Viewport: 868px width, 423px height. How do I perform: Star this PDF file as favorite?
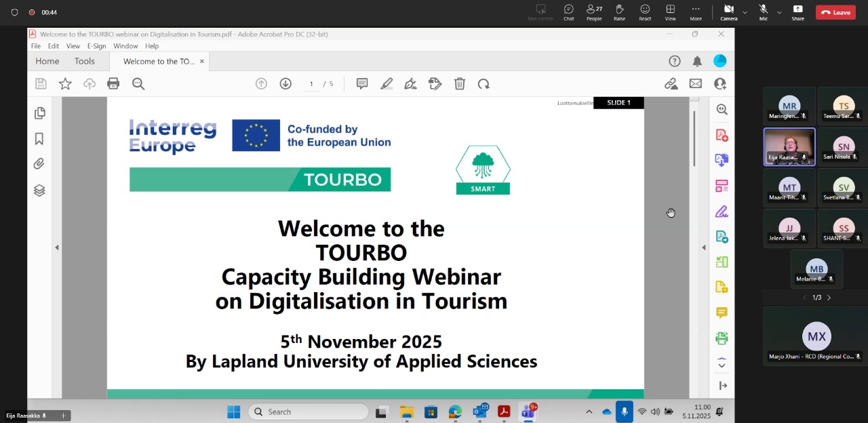65,83
